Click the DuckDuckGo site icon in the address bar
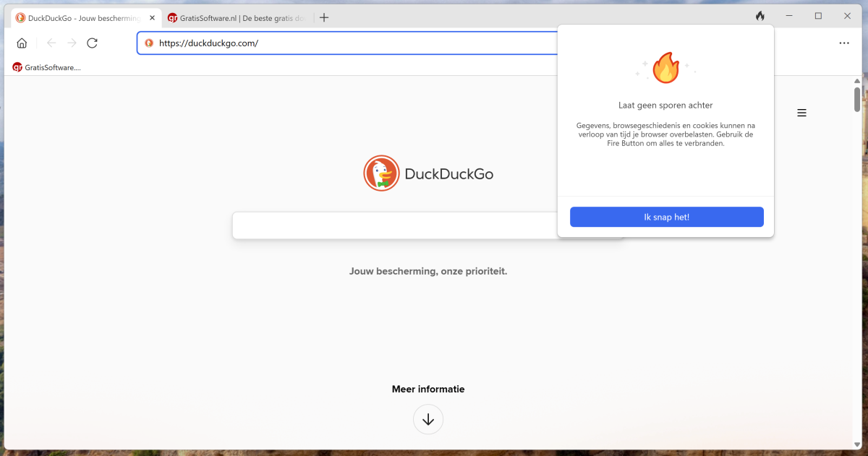868x456 pixels. (x=149, y=43)
